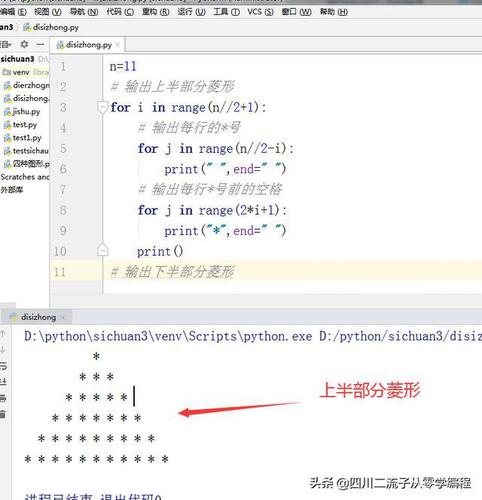Image resolution: width=482 pixels, height=500 pixels.
Task: Open testsichau file in project tree
Action: 26,151
